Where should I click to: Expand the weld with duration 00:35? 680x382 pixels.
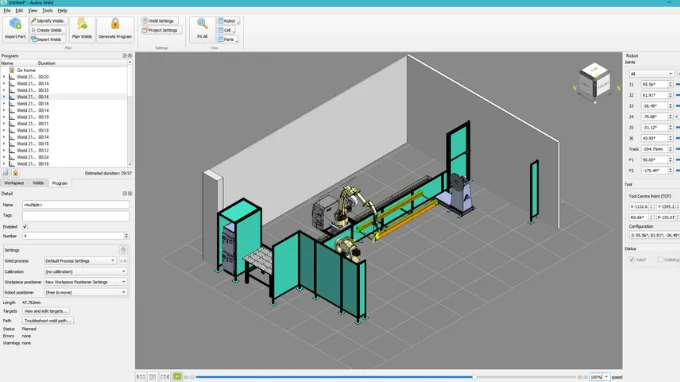(x=4, y=90)
